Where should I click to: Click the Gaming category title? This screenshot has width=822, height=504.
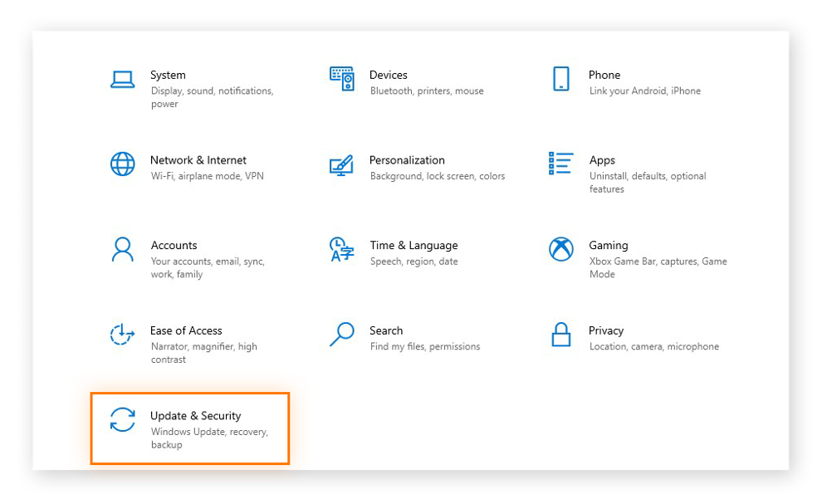tap(608, 246)
